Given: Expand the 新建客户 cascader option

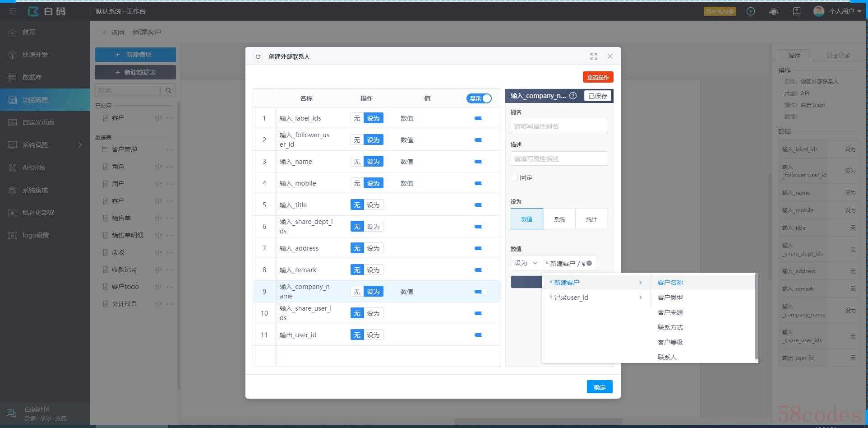Looking at the screenshot, I should click(596, 283).
